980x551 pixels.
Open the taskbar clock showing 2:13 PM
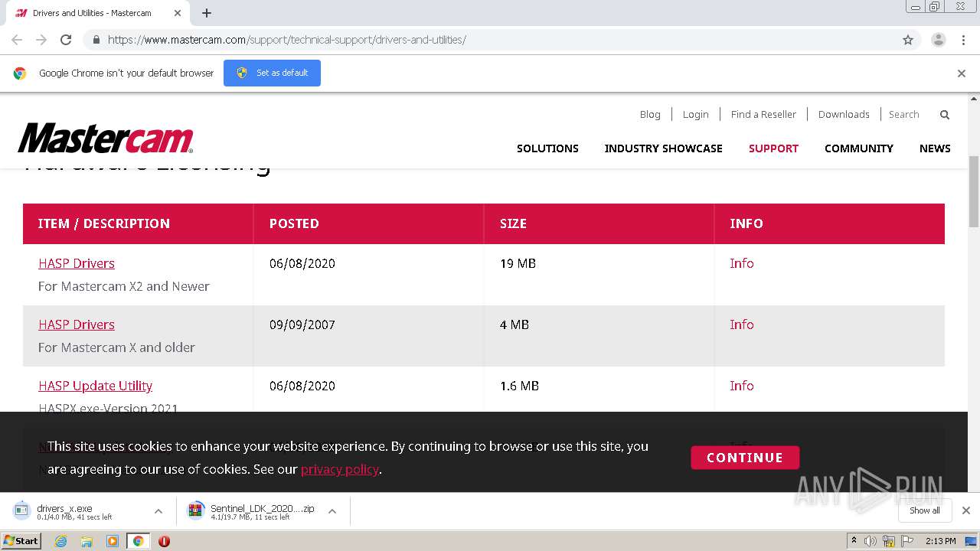[x=940, y=541]
